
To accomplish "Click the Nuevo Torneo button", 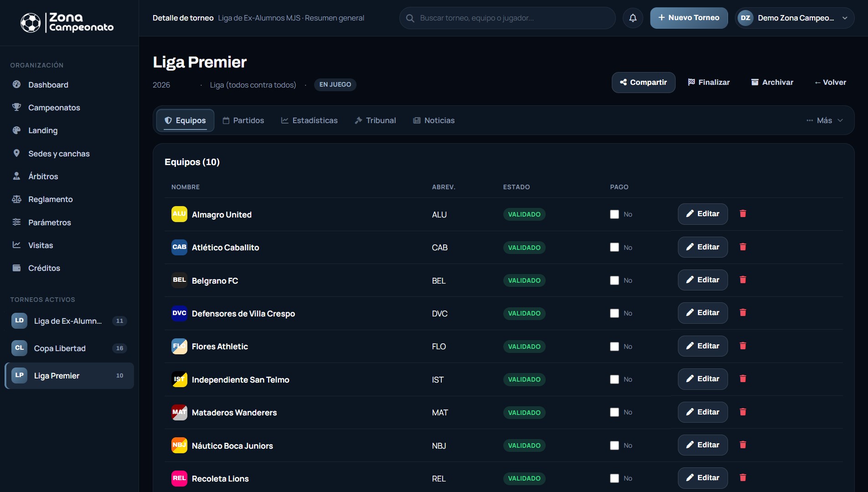I will (689, 18).
